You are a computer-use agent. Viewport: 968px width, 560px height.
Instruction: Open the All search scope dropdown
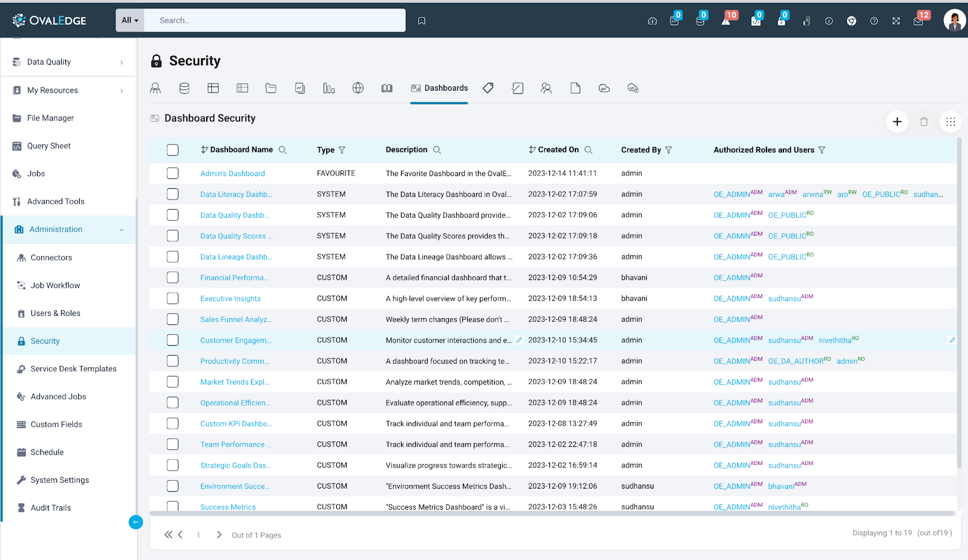click(x=130, y=21)
